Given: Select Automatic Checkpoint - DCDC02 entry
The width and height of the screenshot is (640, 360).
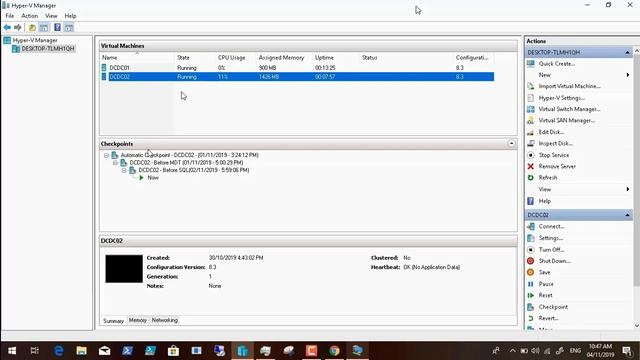Looking at the screenshot, I should pyautogui.click(x=189, y=155).
